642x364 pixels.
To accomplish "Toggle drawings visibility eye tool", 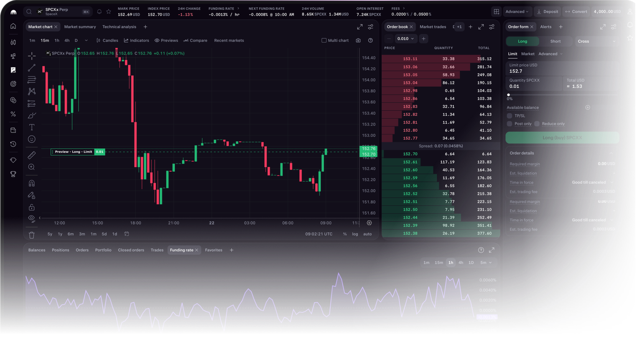I will (32, 219).
